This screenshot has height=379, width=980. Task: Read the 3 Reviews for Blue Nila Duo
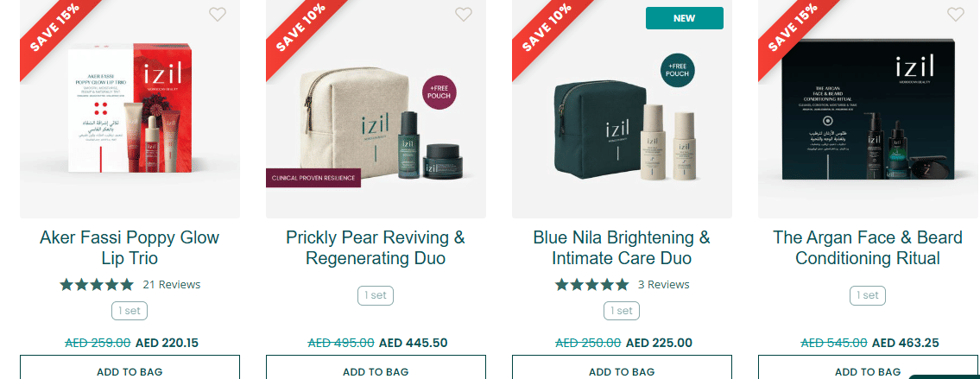[x=663, y=284]
